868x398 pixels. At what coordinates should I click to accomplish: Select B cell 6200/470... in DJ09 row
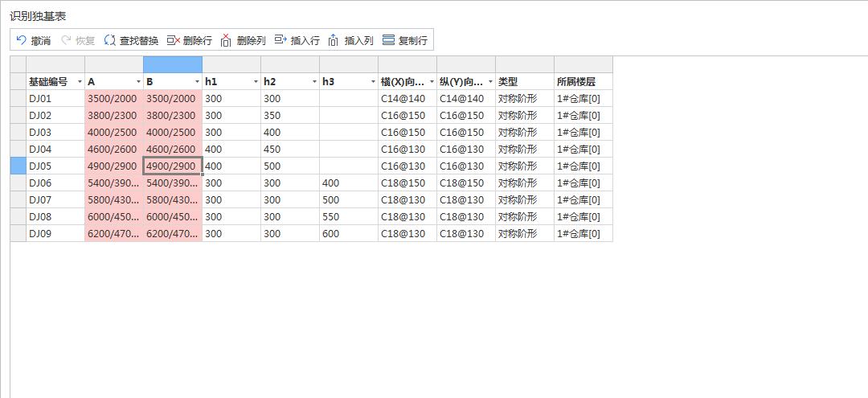tap(173, 234)
